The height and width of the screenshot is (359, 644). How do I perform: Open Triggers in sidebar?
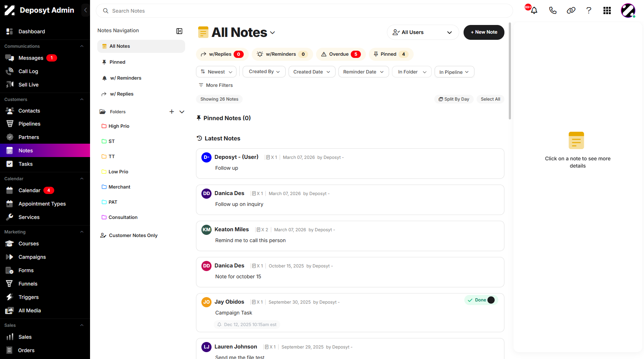click(x=45, y=297)
